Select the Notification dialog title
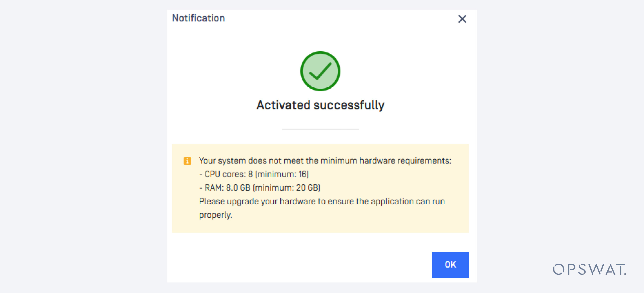 coord(198,18)
